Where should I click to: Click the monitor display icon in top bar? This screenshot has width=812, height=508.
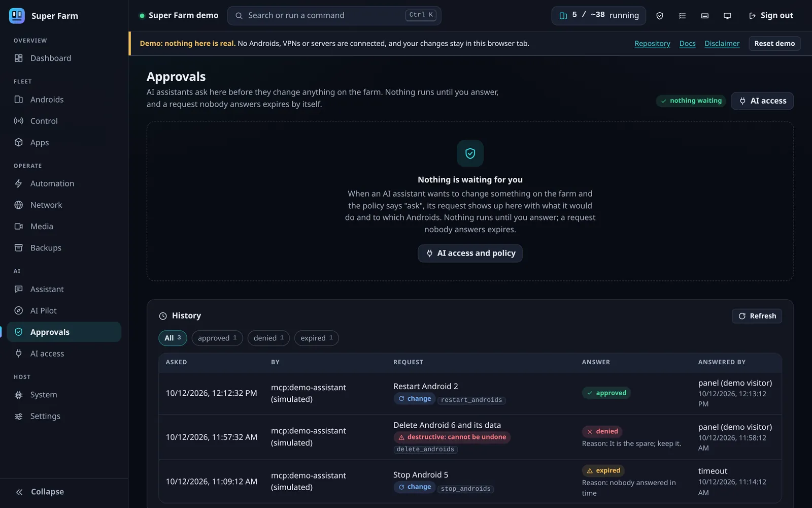[727, 16]
